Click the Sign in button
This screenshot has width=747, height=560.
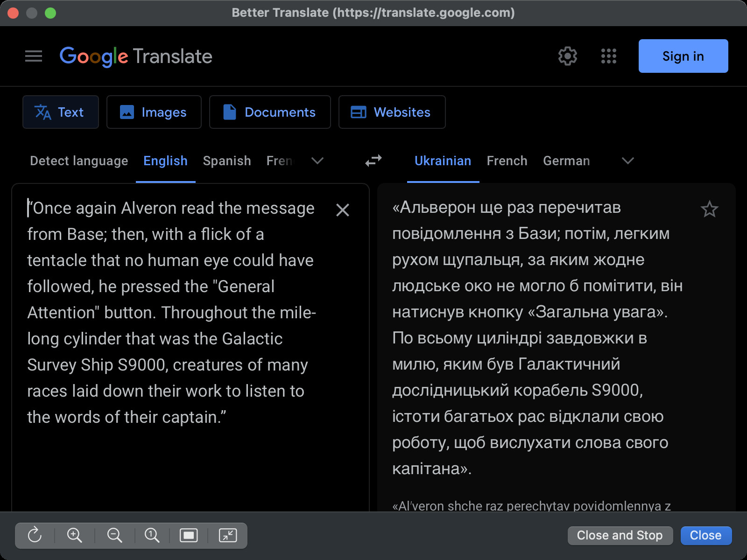tap(683, 56)
